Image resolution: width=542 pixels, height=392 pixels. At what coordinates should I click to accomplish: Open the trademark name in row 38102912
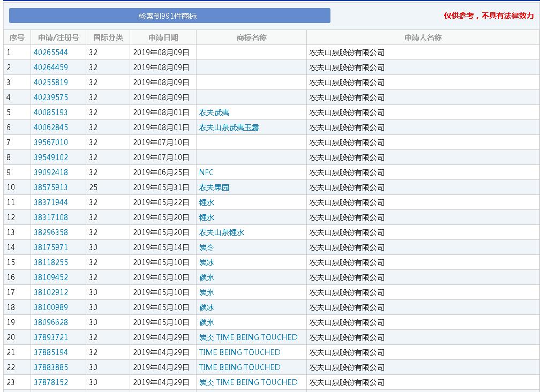click(x=207, y=292)
